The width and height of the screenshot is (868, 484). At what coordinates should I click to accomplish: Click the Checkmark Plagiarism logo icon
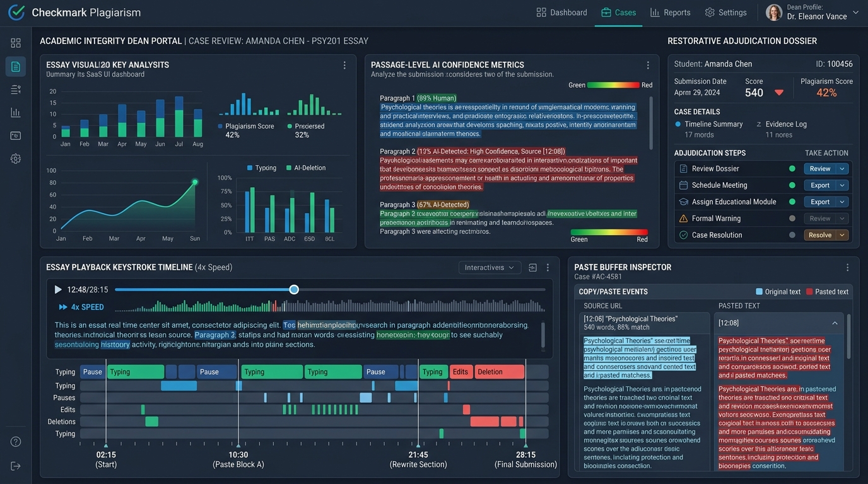tap(16, 13)
